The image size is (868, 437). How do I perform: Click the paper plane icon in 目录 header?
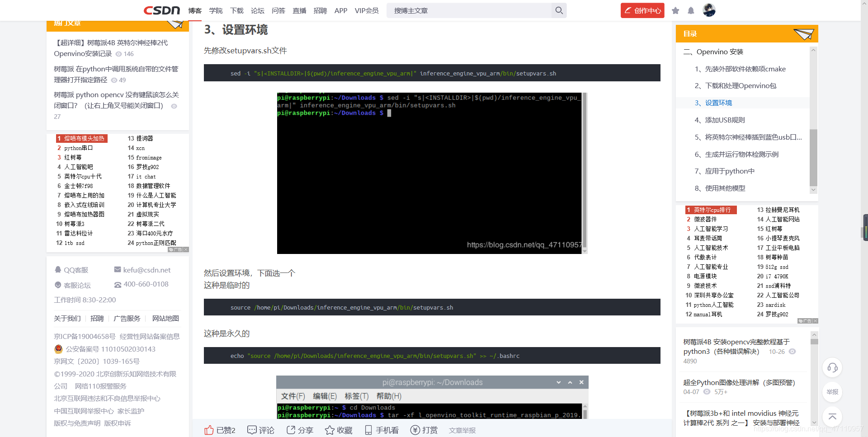tap(803, 33)
